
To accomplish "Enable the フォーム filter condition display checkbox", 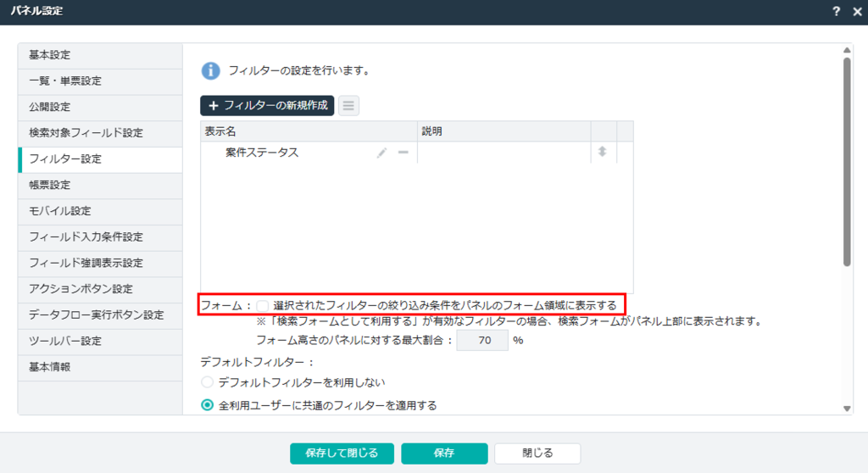I will tap(263, 304).
